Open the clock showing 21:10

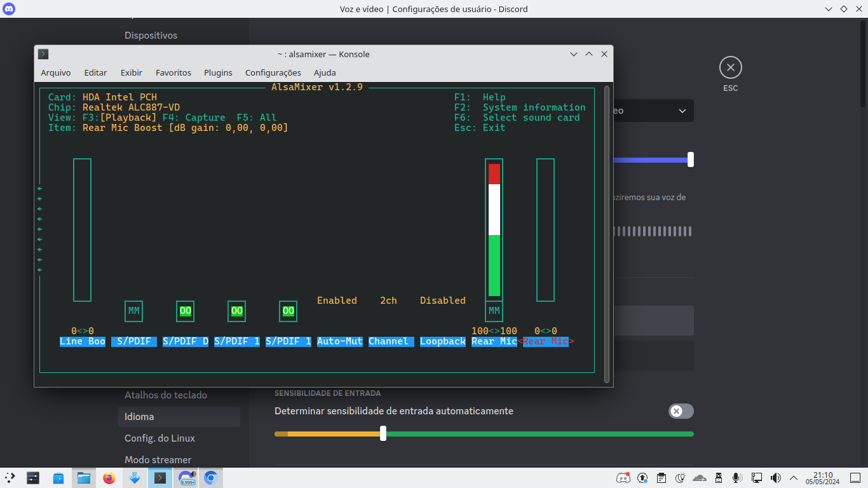(823, 478)
